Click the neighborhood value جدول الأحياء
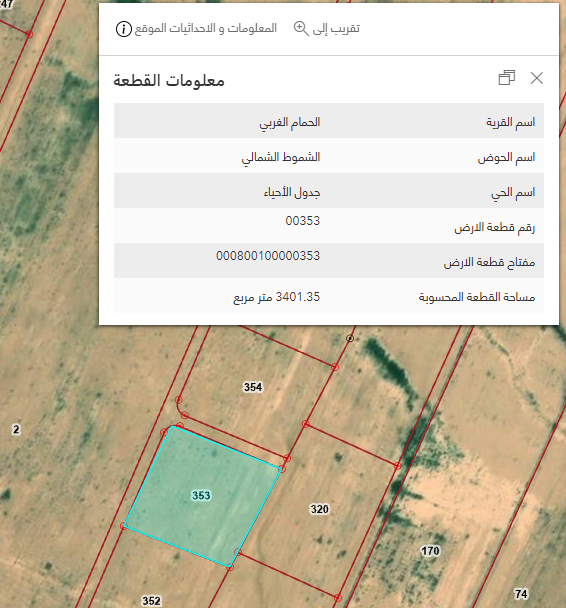Image resolution: width=566 pixels, height=608 pixels. point(292,192)
